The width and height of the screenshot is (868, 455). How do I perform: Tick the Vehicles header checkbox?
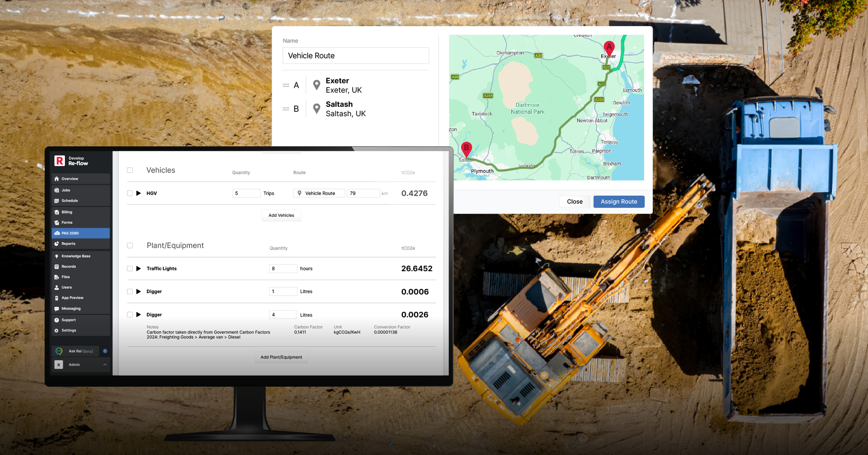coord(130,170)
